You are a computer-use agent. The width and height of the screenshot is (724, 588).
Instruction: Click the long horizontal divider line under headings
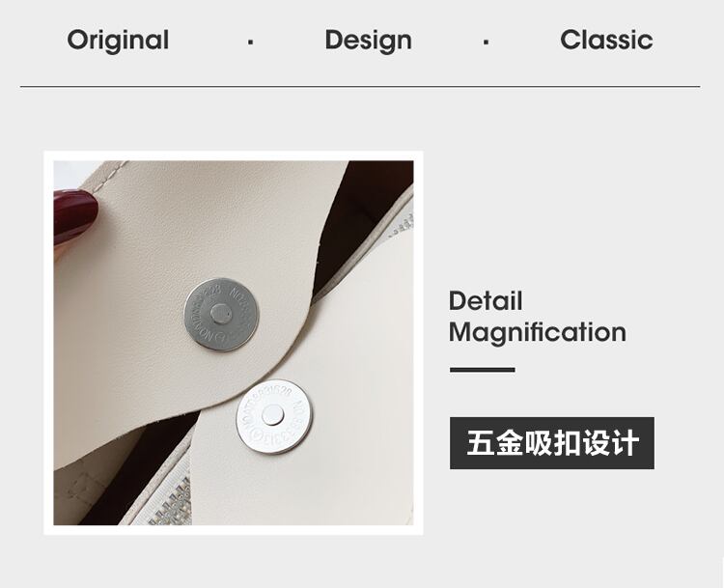[x=360, y=86]
